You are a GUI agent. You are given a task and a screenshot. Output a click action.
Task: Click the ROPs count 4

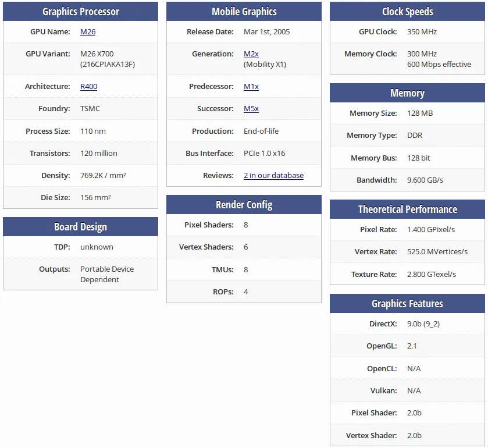(246, 292)
